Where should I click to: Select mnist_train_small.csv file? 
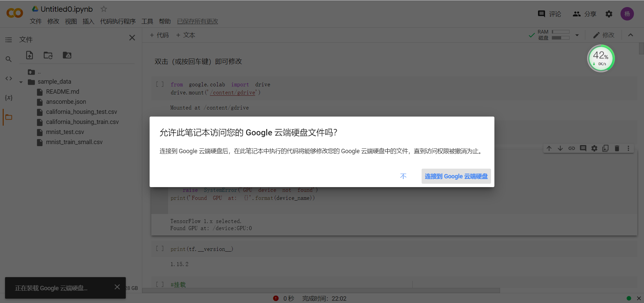tap(74, 142)
